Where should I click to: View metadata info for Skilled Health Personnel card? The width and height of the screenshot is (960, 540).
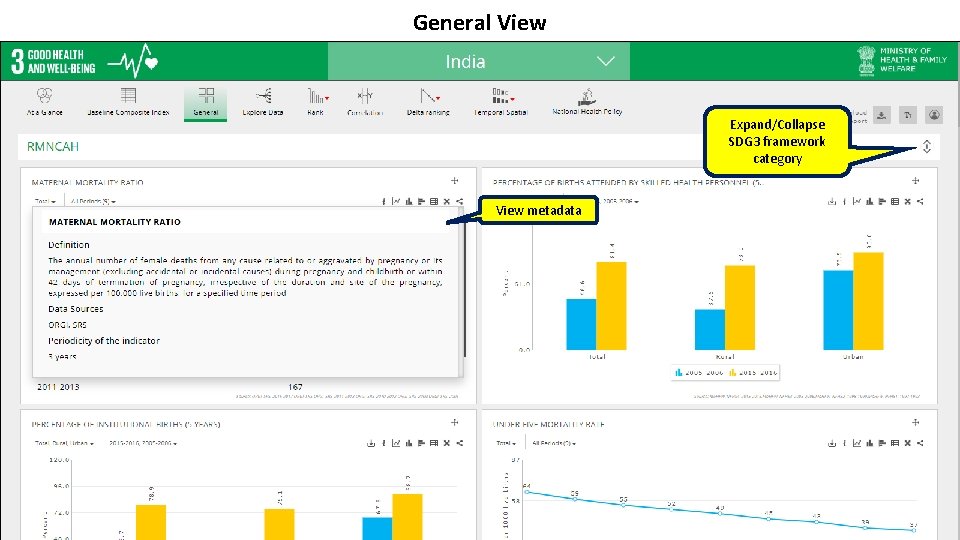[x=844, y=201]
